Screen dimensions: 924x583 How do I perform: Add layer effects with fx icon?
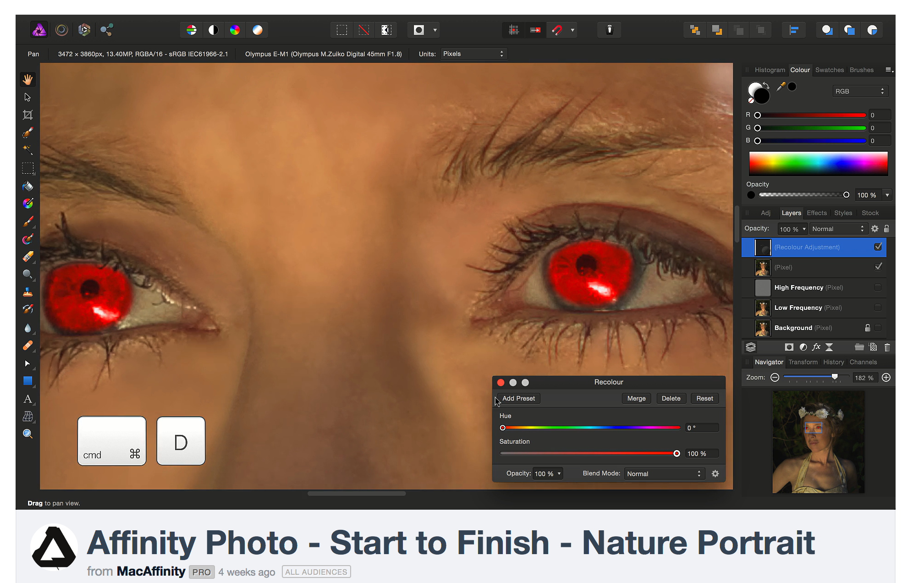(x=816, y=347)
